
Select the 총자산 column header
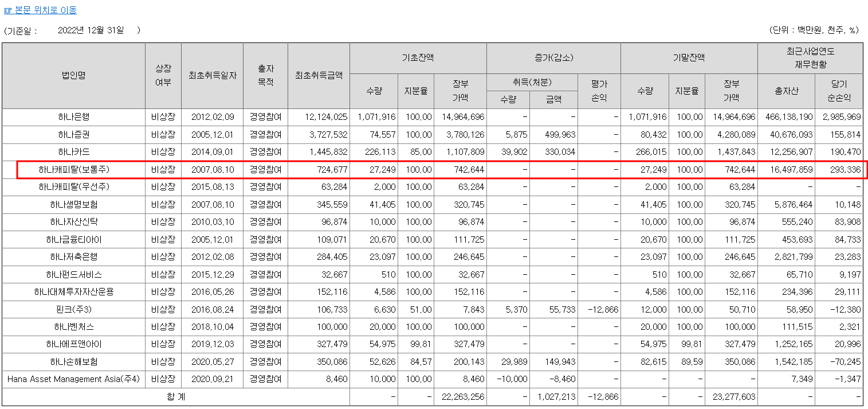786,91
